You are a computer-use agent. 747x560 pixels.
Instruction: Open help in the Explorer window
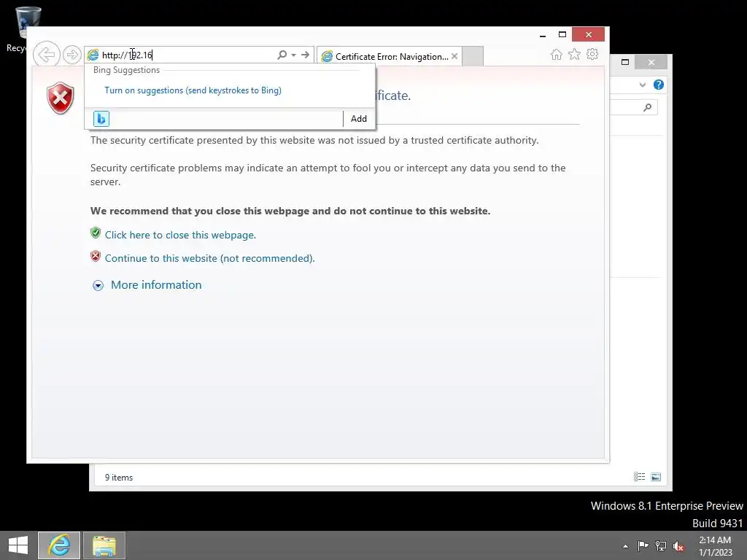click(x=659, y=85)
